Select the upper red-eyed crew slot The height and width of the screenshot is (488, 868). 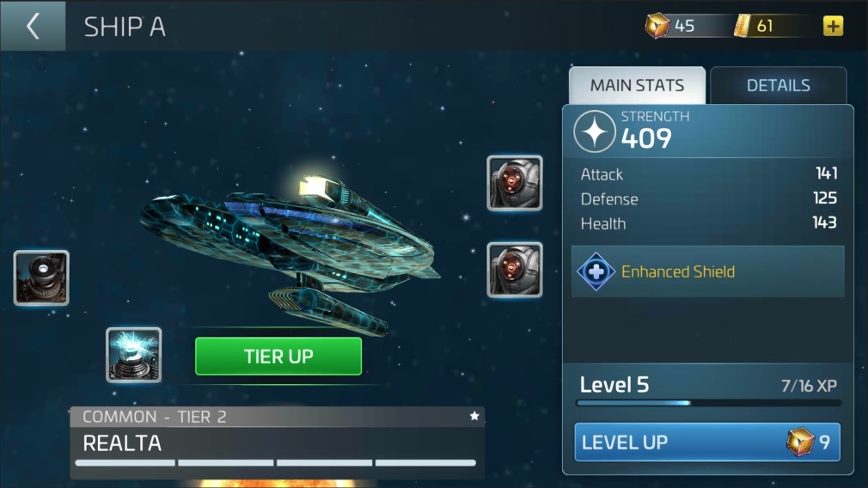(x=514, y=183)
